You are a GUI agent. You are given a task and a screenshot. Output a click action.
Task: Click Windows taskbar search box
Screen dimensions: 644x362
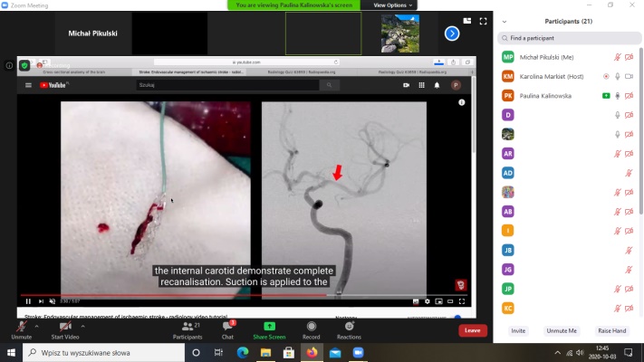[103, 353]
